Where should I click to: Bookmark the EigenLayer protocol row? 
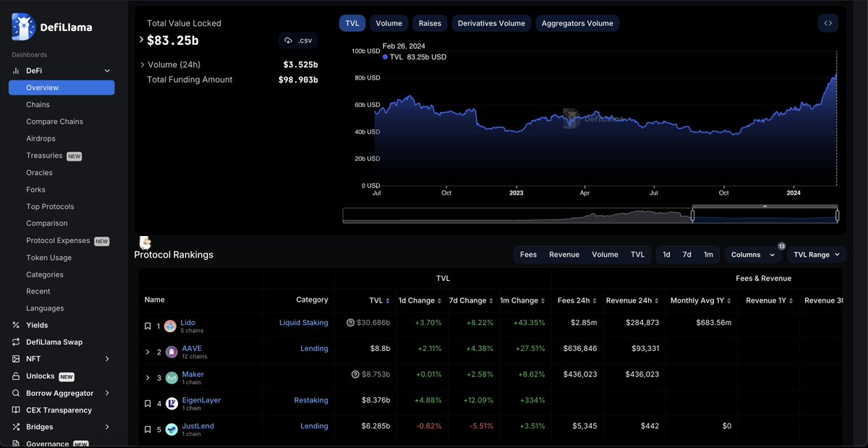pyautogui.click(x=148, y=404)
